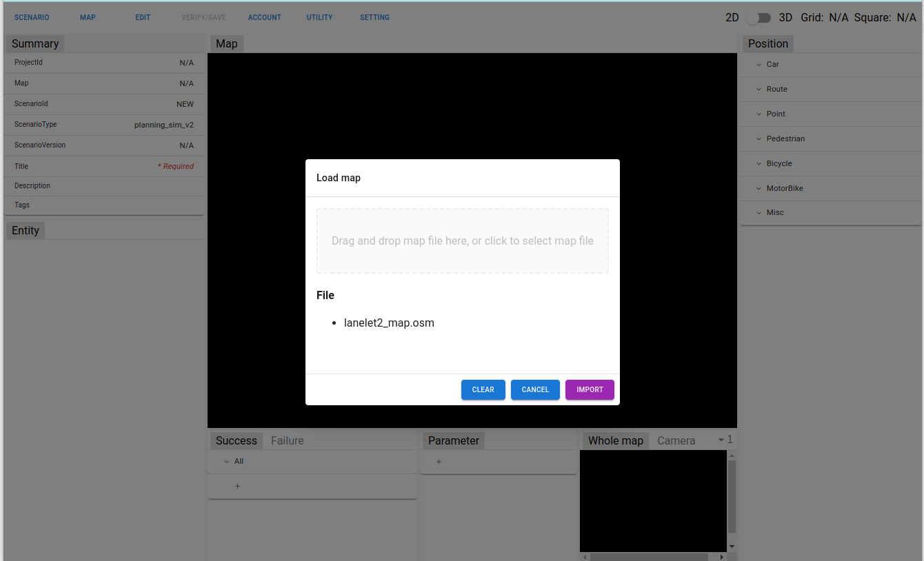Collapse the All condition group

click(225, 461)
